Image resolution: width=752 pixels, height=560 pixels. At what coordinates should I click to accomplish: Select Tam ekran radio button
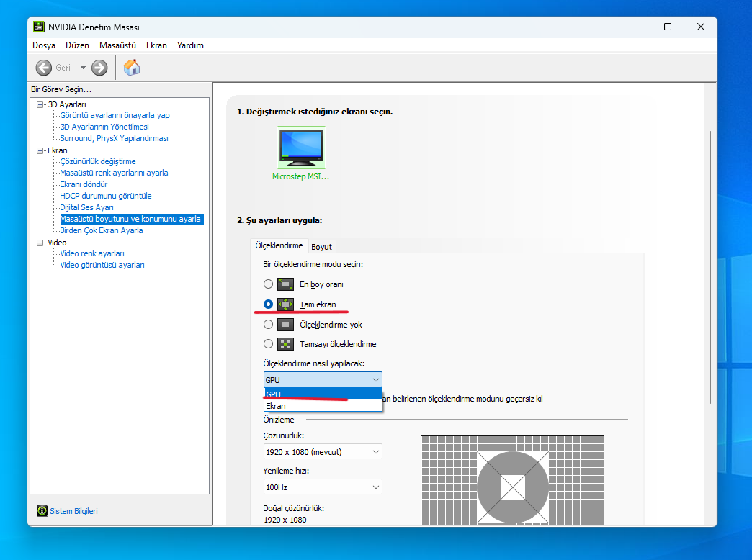click(x=268, y=304)
